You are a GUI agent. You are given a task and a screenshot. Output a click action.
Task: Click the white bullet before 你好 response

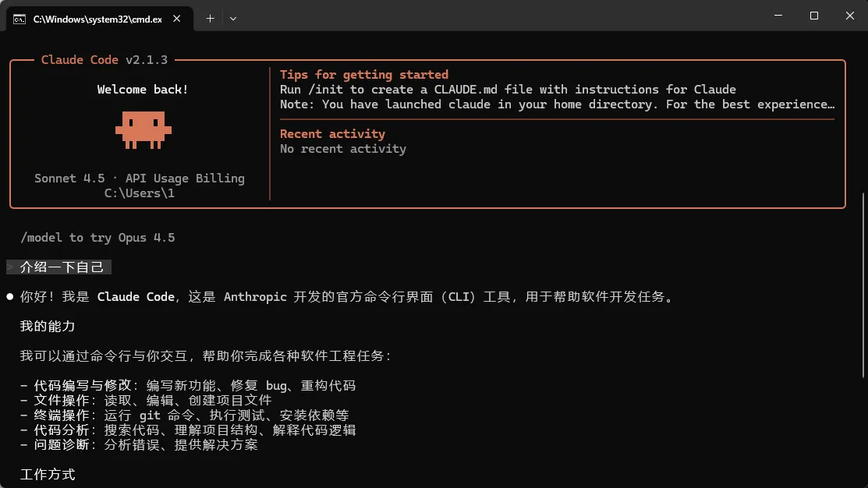point(10,296)
